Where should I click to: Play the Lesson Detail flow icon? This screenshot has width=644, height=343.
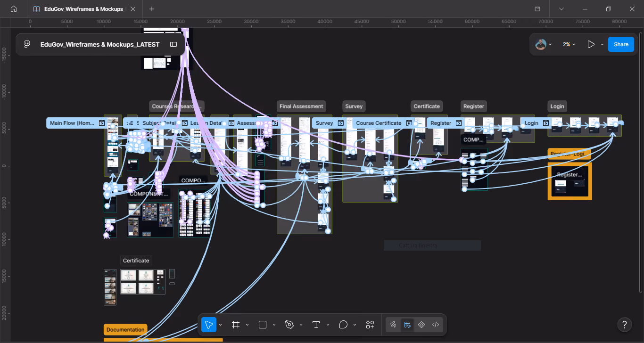[231, 123]
